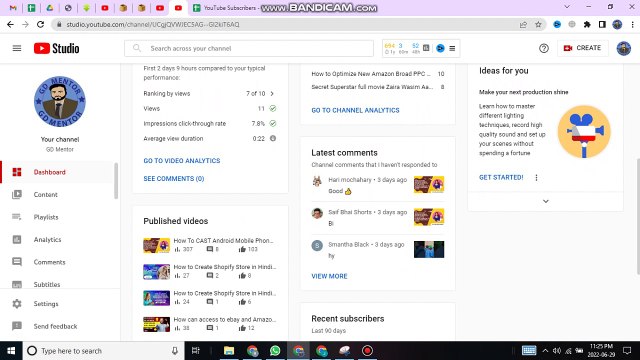640x360 pixels.
Task: Click the browser address bar URL
Action: (153, 24)
